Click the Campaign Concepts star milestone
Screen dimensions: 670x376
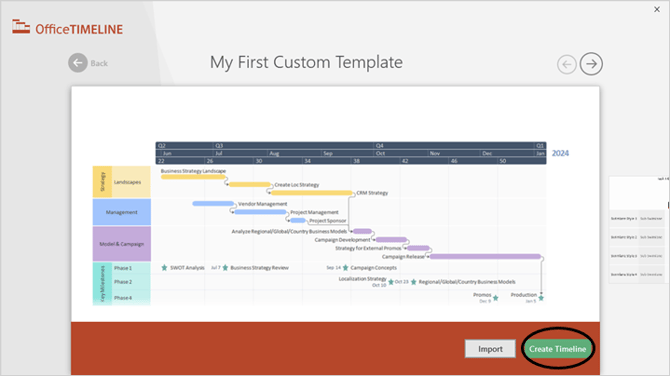345,268
